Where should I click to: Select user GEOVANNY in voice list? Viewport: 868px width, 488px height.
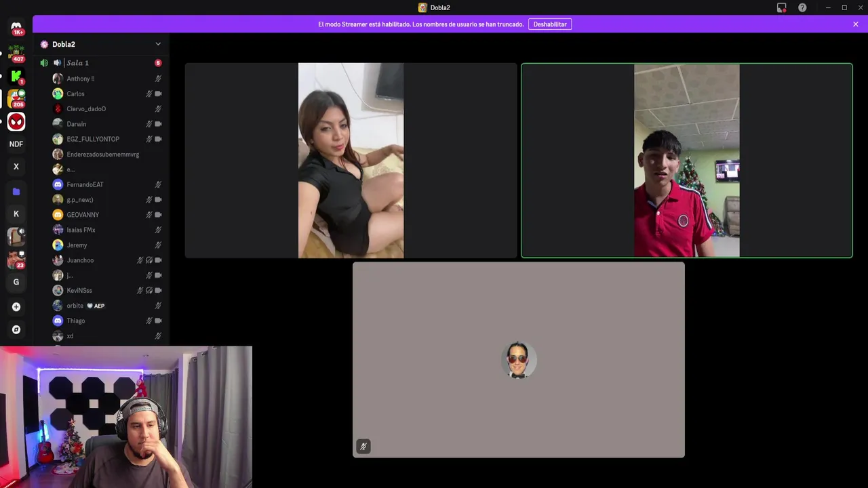pos(107,215)
